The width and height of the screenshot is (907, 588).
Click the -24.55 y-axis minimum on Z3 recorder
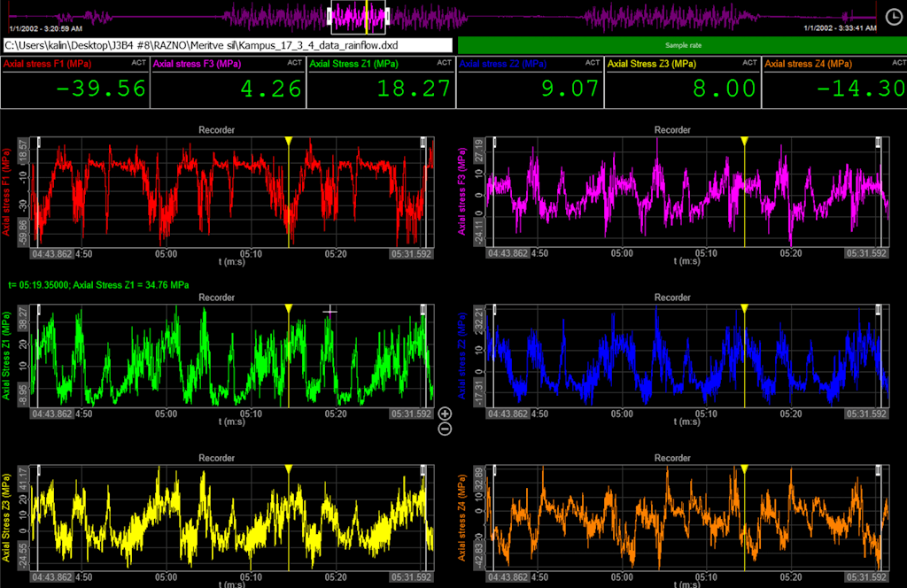tap(23, 555)
